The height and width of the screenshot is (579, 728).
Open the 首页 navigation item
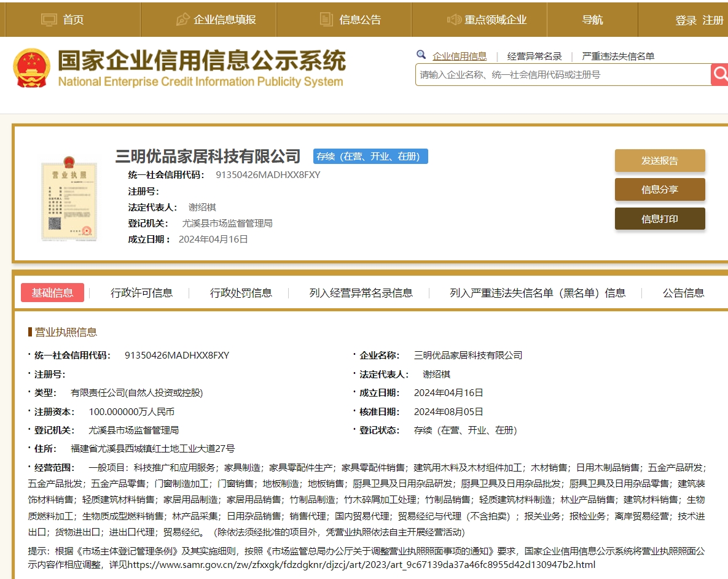[x=73, y=20]
